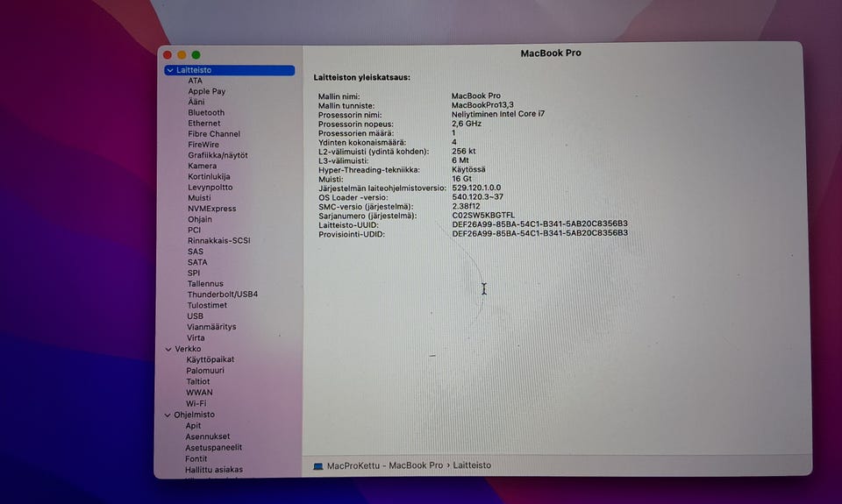Select SAS in the sidebar
The image size is (842, 504).
(x=196, y=252)
